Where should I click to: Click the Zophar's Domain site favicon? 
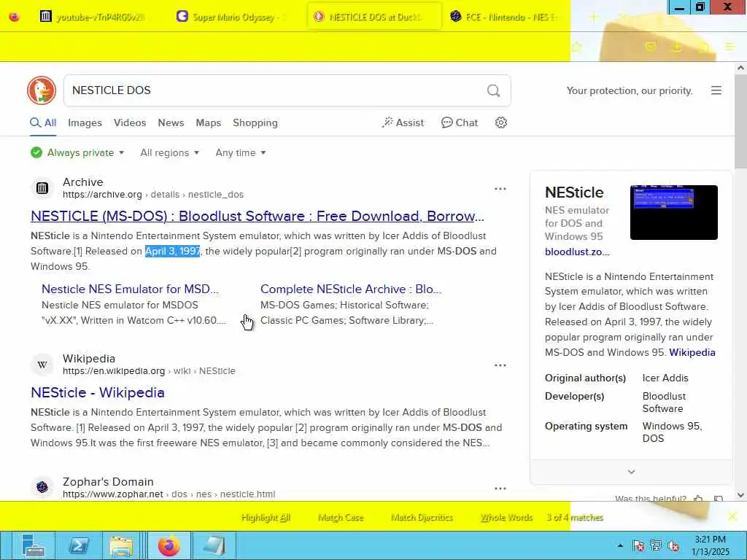point(42,486)
